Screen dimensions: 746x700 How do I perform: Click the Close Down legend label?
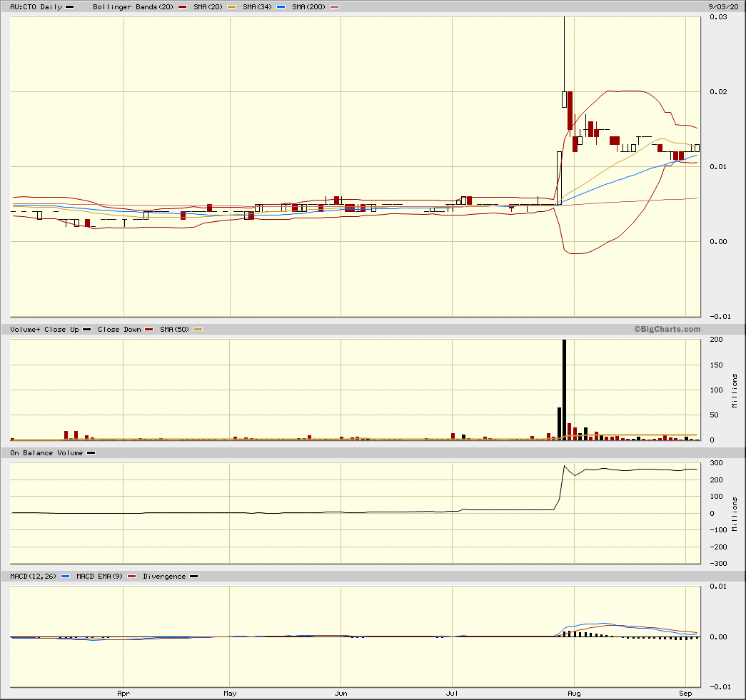tap(119, 329)
